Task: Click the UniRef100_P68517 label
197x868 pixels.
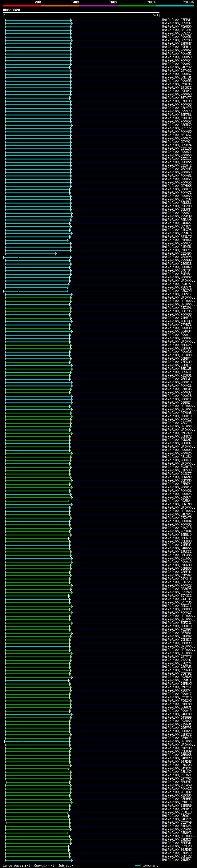Action: click(177, 294)
